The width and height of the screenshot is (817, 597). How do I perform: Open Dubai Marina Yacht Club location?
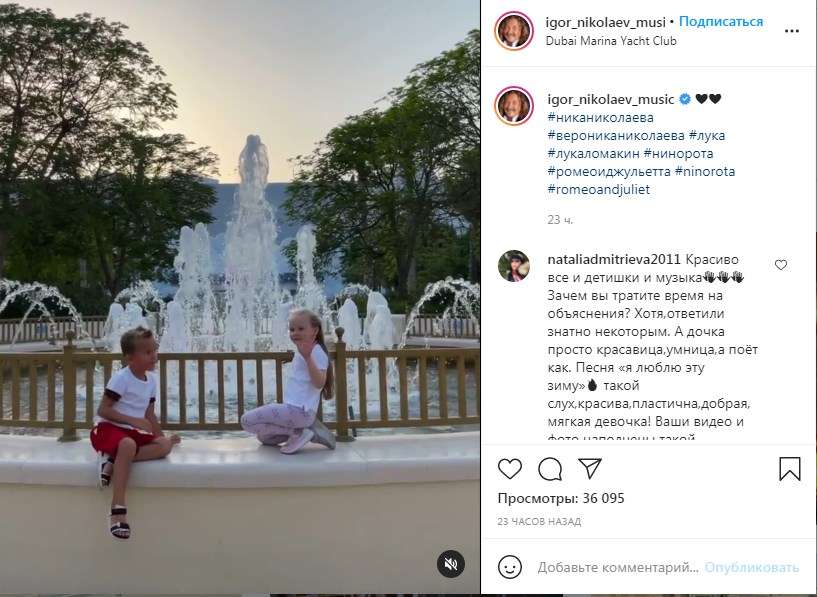click(611, 41)
